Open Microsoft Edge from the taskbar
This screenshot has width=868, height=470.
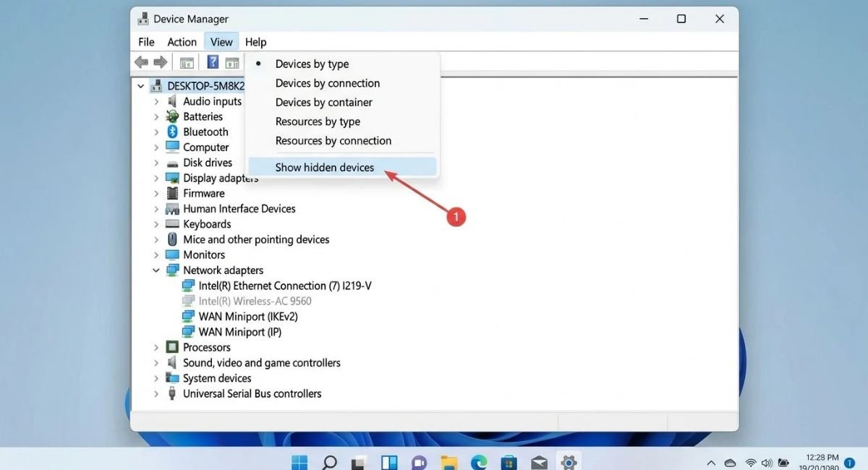pos(479,462)
